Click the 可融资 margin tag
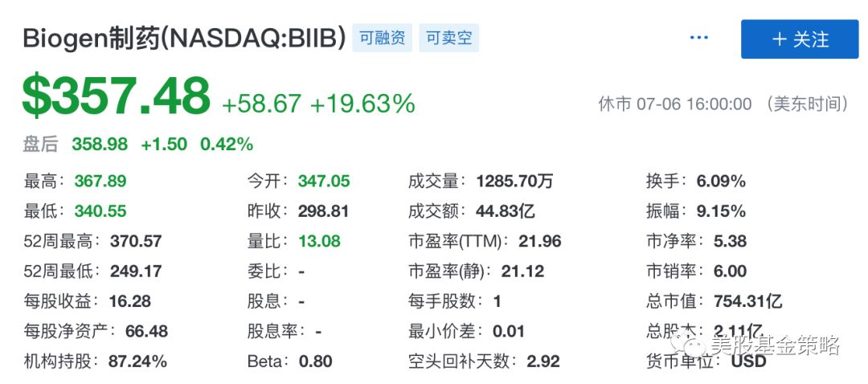868x384 pixels. [382, 38]
